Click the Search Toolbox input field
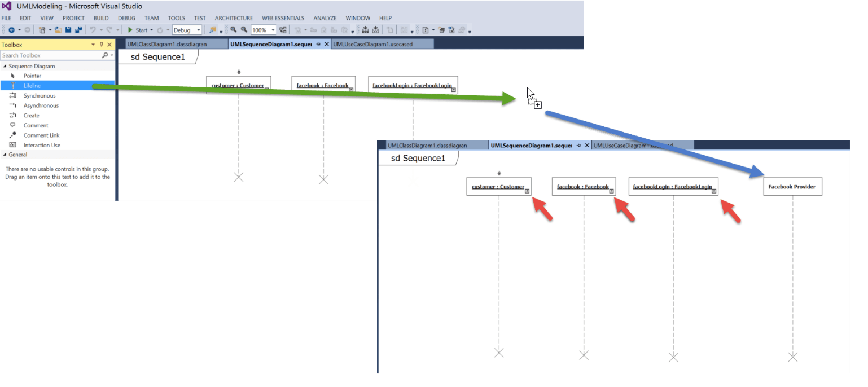Image resolution: width=868 pixels, height=387 pixels. pos(51,55)
